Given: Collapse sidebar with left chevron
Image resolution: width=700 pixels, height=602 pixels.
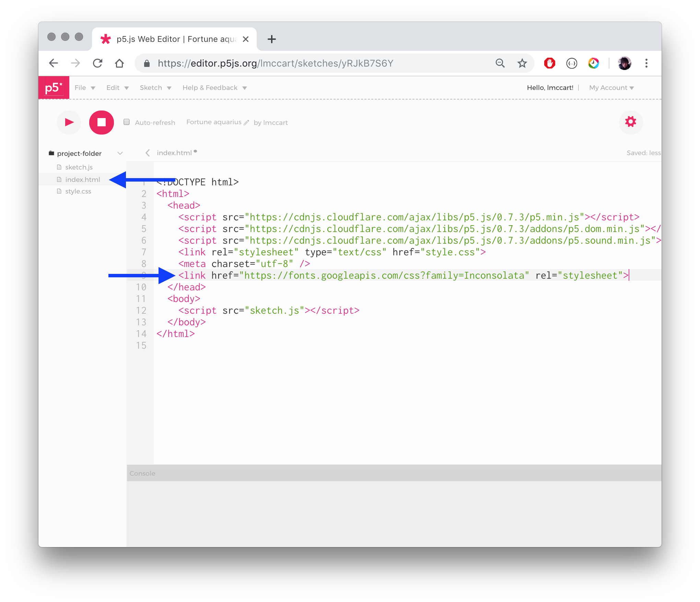Looking at the screenshot, I should 148,153.
